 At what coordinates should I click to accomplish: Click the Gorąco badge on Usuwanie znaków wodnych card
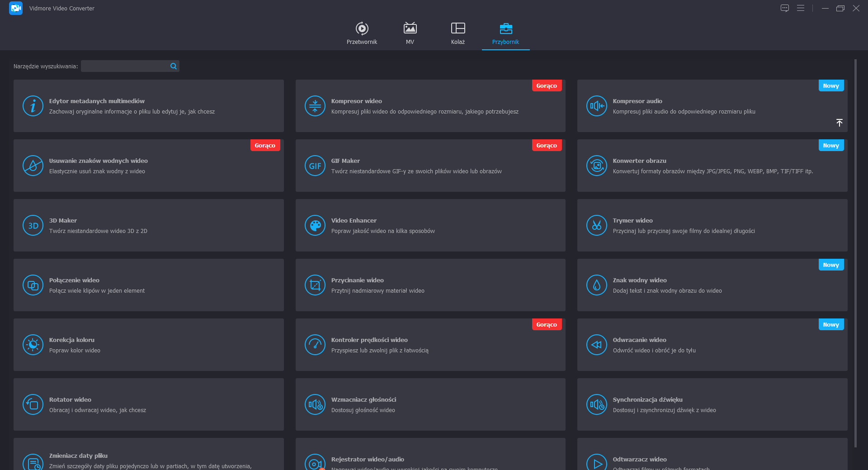265,145
